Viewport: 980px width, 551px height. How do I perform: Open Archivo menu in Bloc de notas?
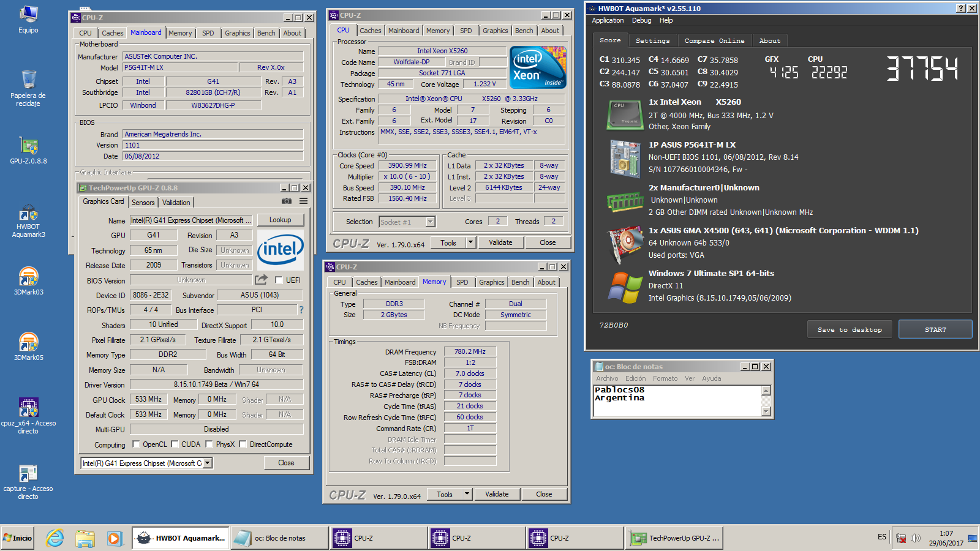tap(607, 378)
